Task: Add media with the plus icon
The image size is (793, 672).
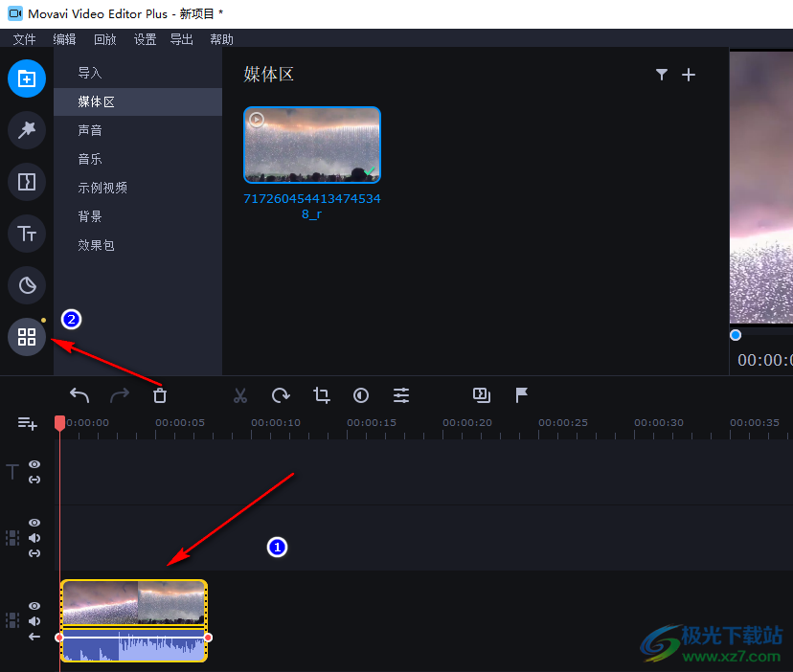Action: (689, 75)
